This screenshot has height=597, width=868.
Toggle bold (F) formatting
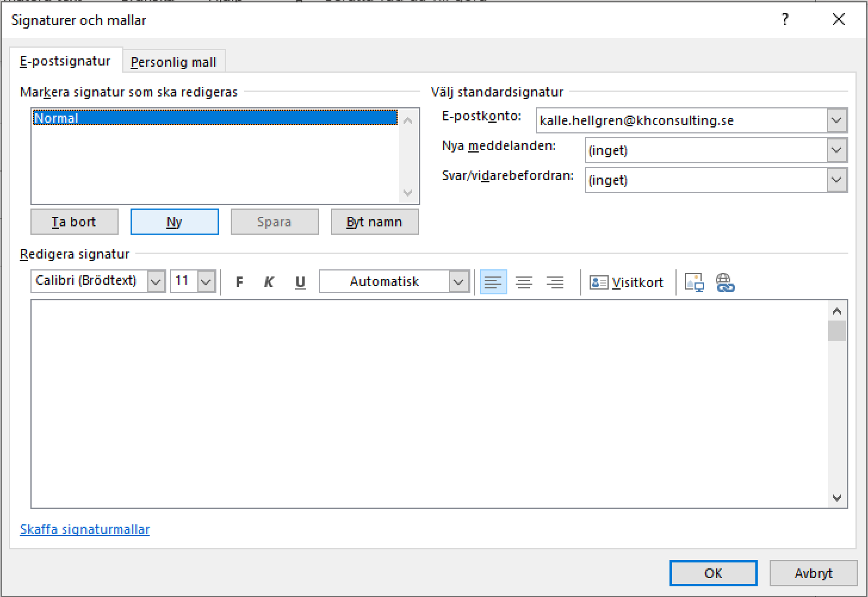[239, 282]
